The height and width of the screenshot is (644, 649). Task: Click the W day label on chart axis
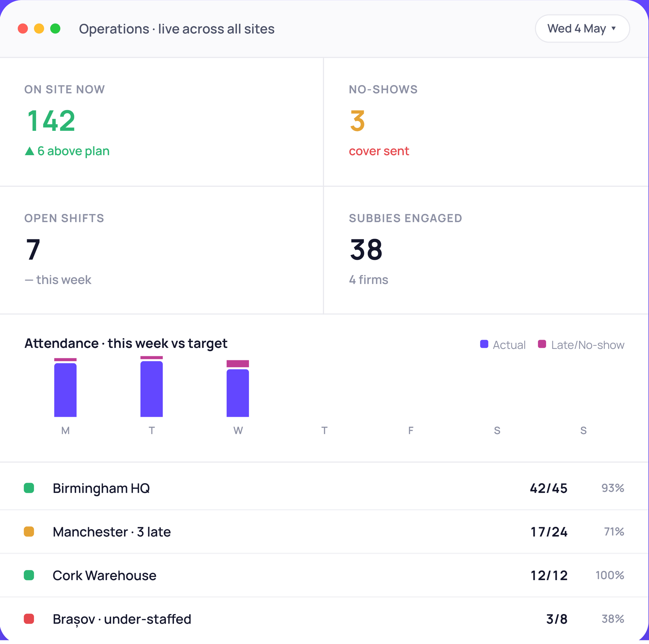coord(238,430)
